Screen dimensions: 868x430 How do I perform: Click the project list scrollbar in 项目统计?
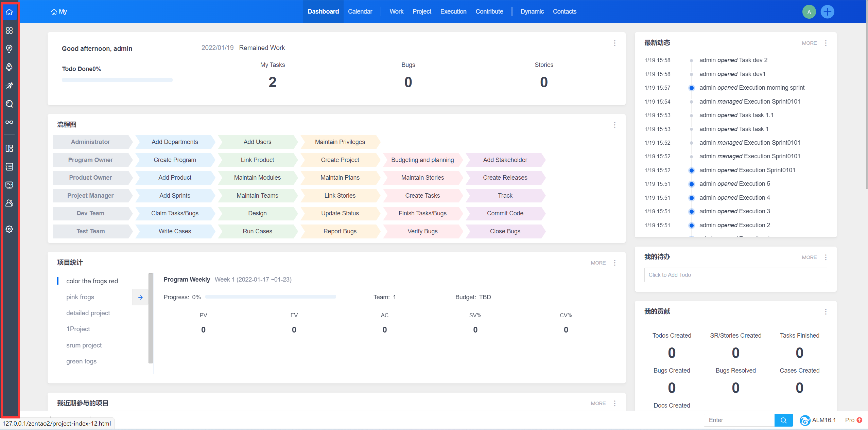(x=151, y=318)
